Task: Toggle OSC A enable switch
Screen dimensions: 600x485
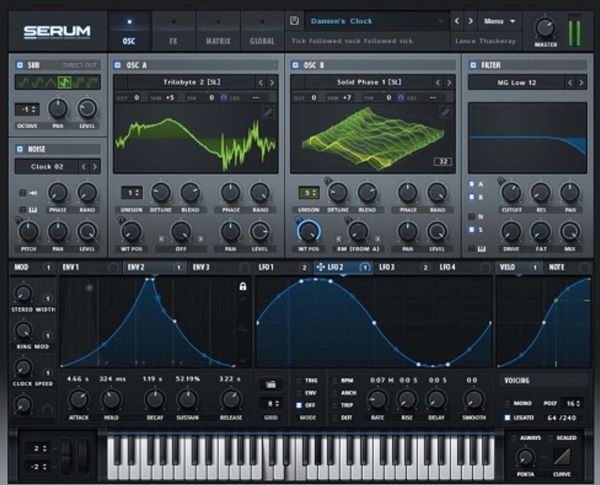Action: 118,65
